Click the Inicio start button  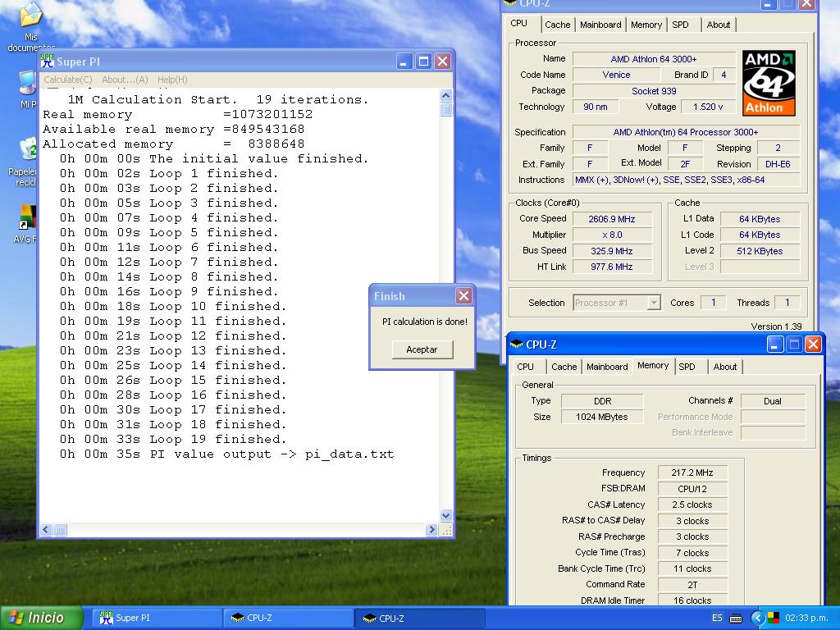tap(43, 618)
